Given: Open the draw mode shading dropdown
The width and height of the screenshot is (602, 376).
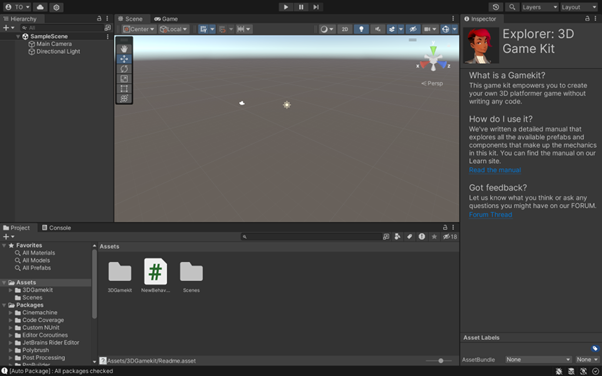Looking at the screenshot, I should click(x=327, y=29).
